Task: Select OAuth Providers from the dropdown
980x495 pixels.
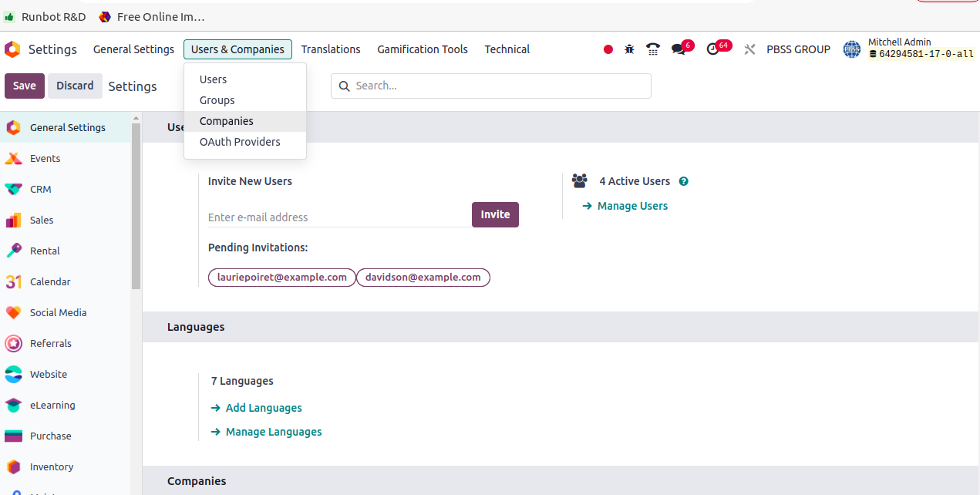Action: [x=245, y=142]
